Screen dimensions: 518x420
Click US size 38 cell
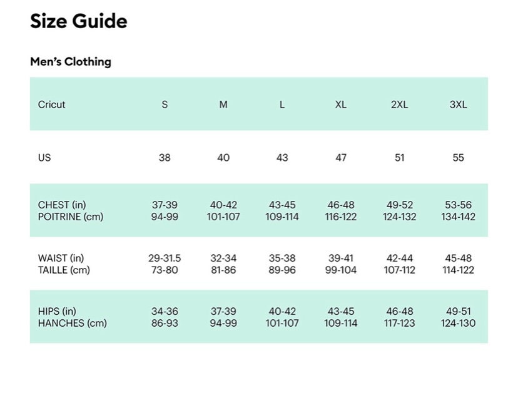[165, 158]
